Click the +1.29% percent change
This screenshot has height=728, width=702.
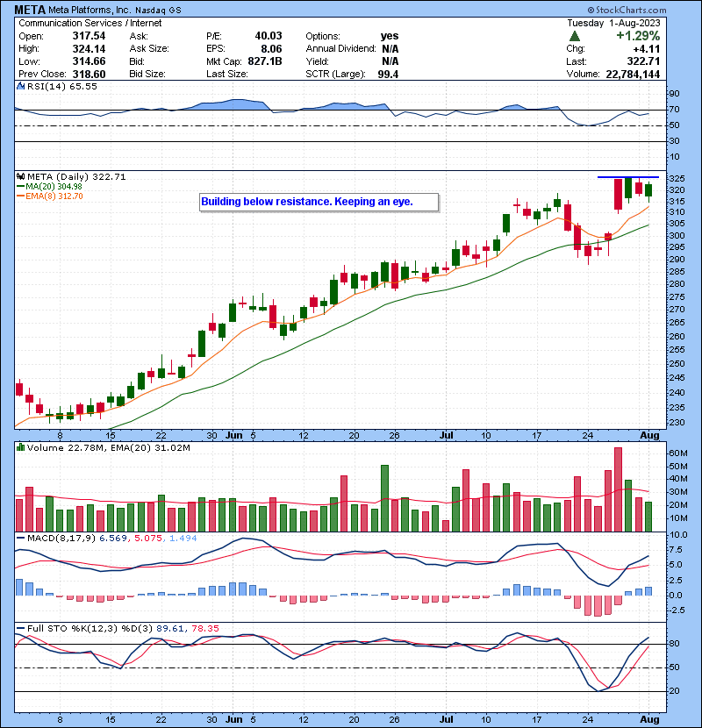(638, 36)
